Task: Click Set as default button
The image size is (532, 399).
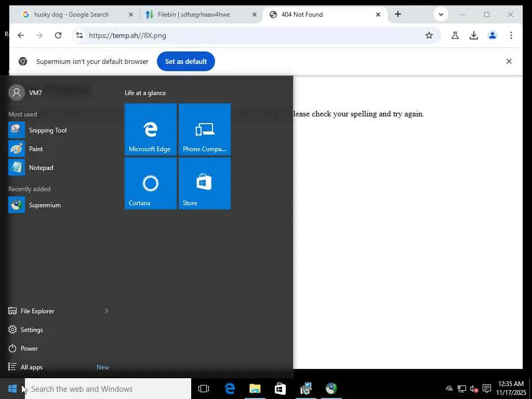Action: click(186, 61)
